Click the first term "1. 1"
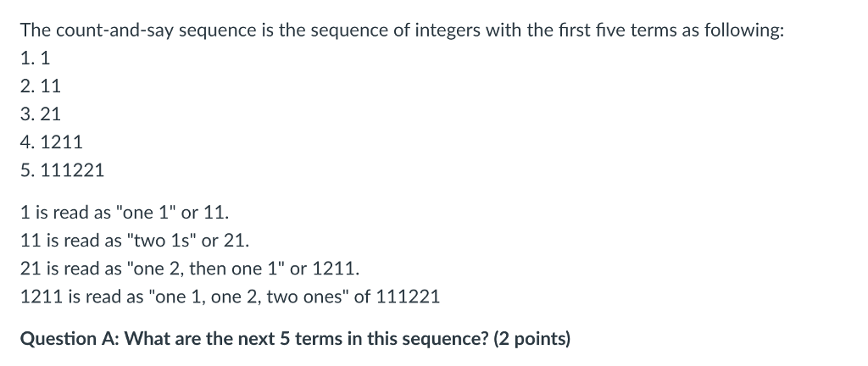The height and width of the screenshot is (366, 868). point(35,58)
